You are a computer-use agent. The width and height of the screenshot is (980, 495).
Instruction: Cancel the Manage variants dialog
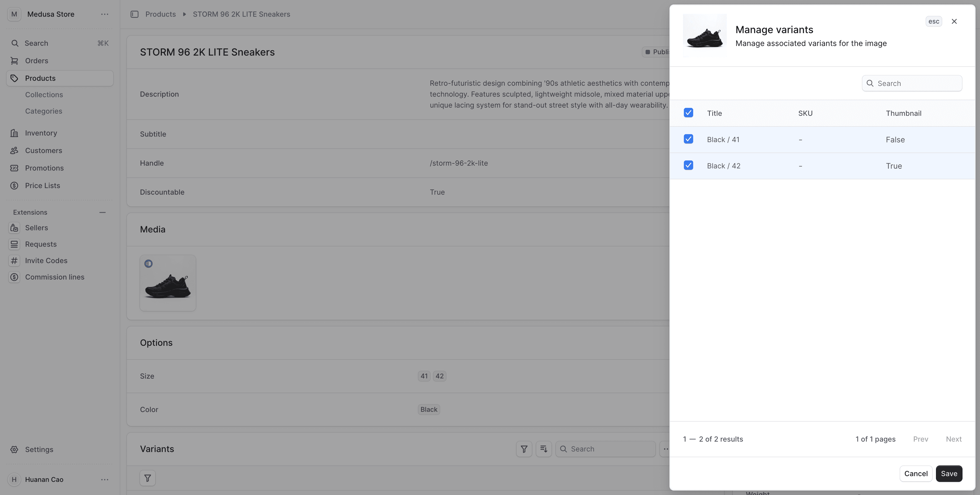point(916,474)
